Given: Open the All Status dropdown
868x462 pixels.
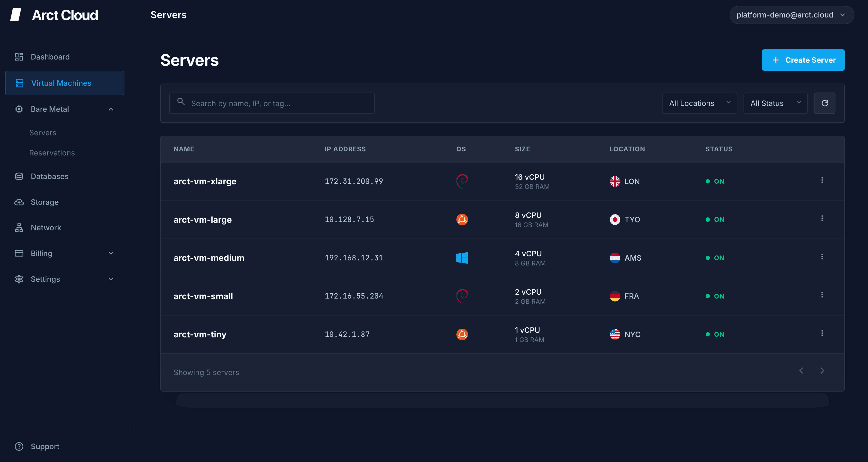Looking at the screenshot, I should 775,103.
